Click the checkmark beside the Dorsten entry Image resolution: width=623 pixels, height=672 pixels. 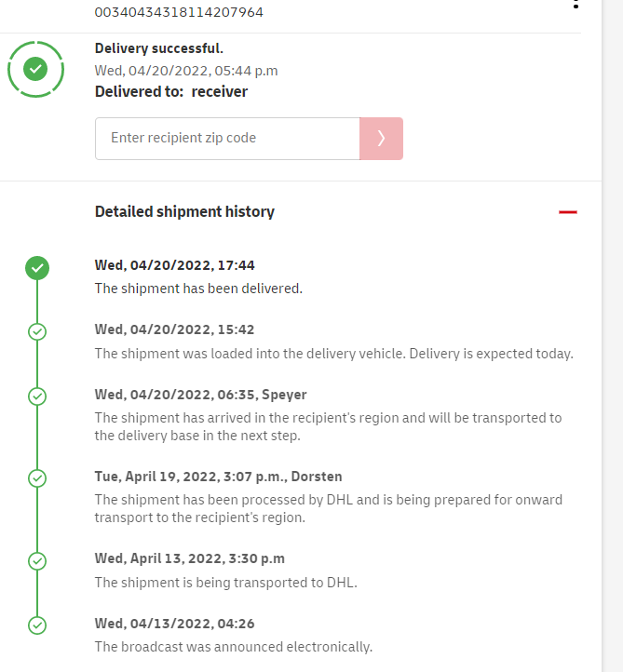pyautogui.click(x=37, y=478)
